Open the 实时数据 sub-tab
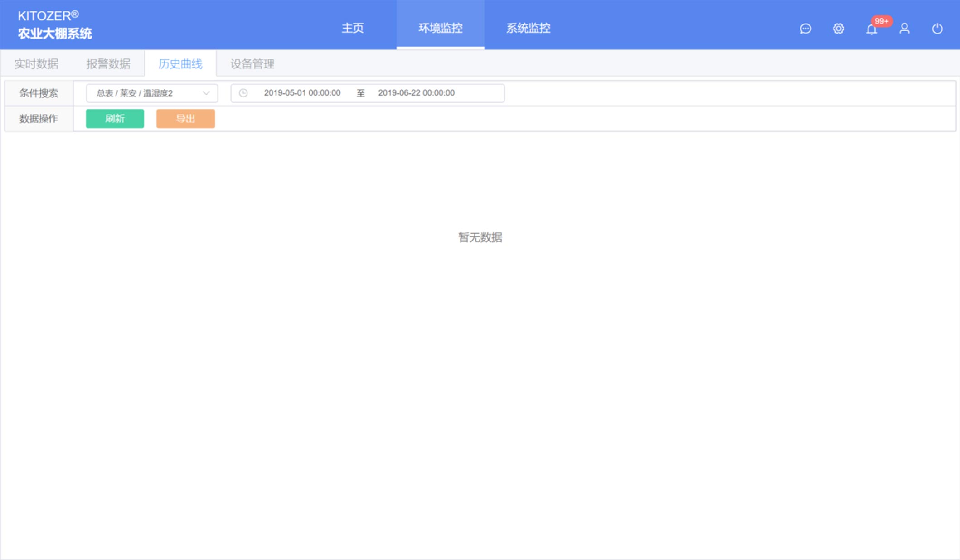 pos(36,64)
